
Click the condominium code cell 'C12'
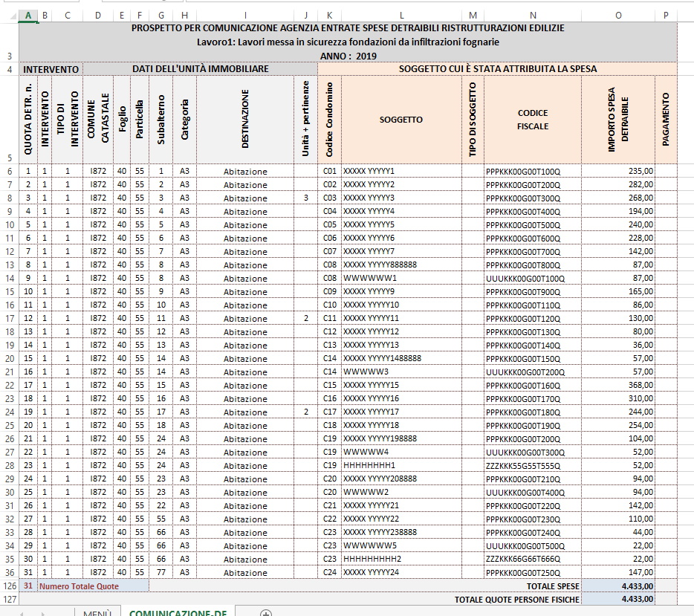point(329,332)
